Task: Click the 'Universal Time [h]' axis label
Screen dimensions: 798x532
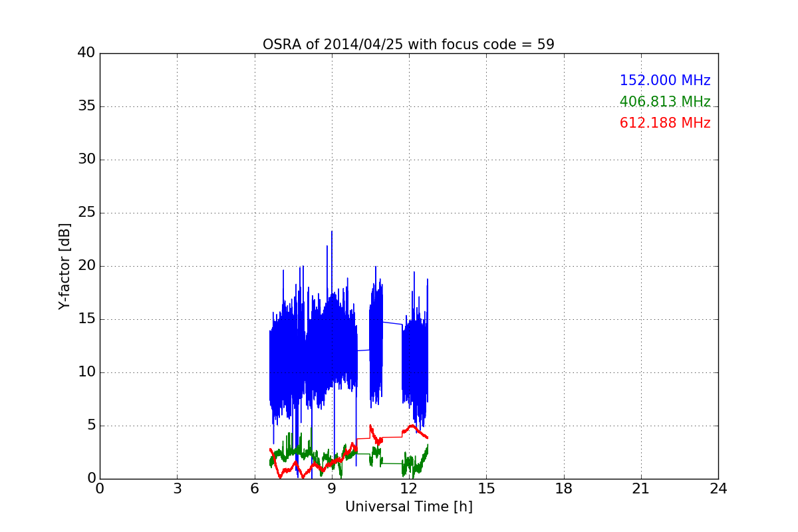Action: pos(409,507)
